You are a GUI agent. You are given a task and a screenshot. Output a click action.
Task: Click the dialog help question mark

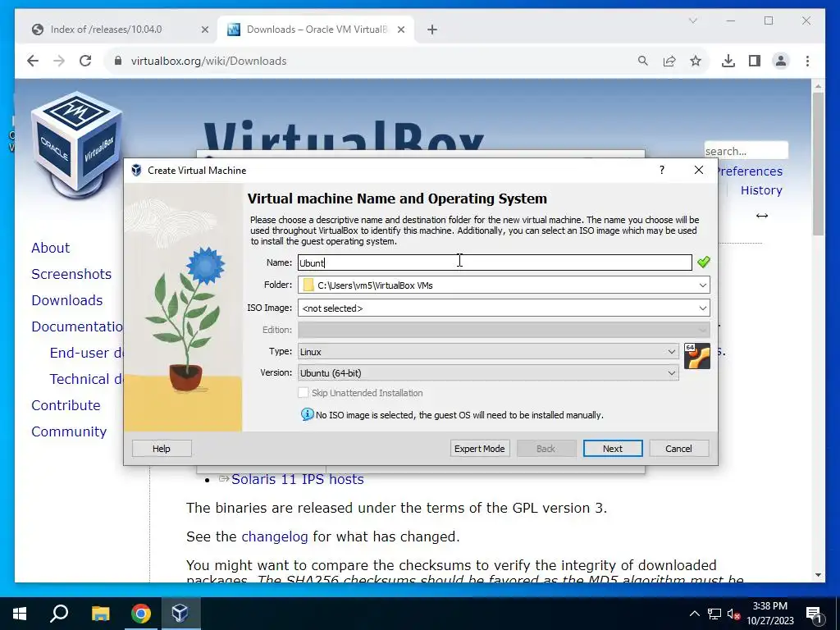[662, 170]
